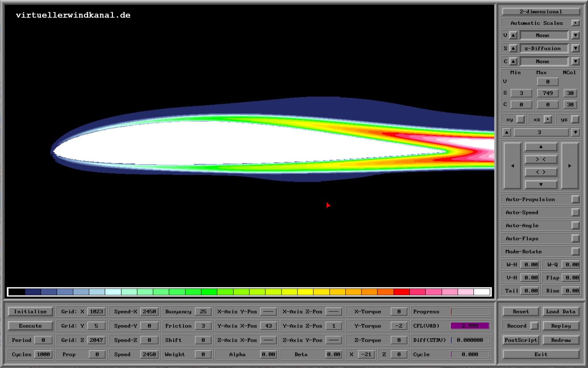Select the xy plane radio button

pos(521,120)
